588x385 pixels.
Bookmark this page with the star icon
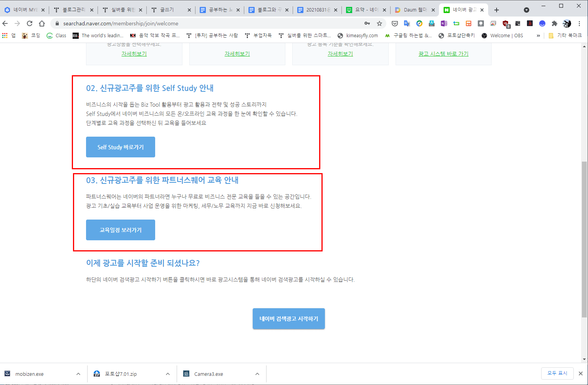(379, 23)
